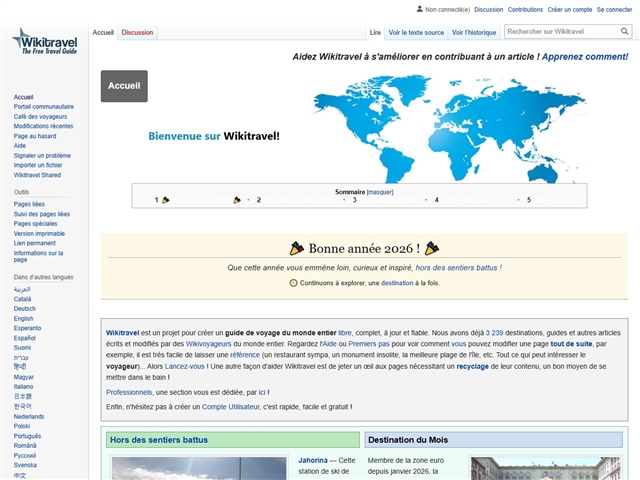Click Version imprimable
The image size is (640, 480).
point(39,233)
